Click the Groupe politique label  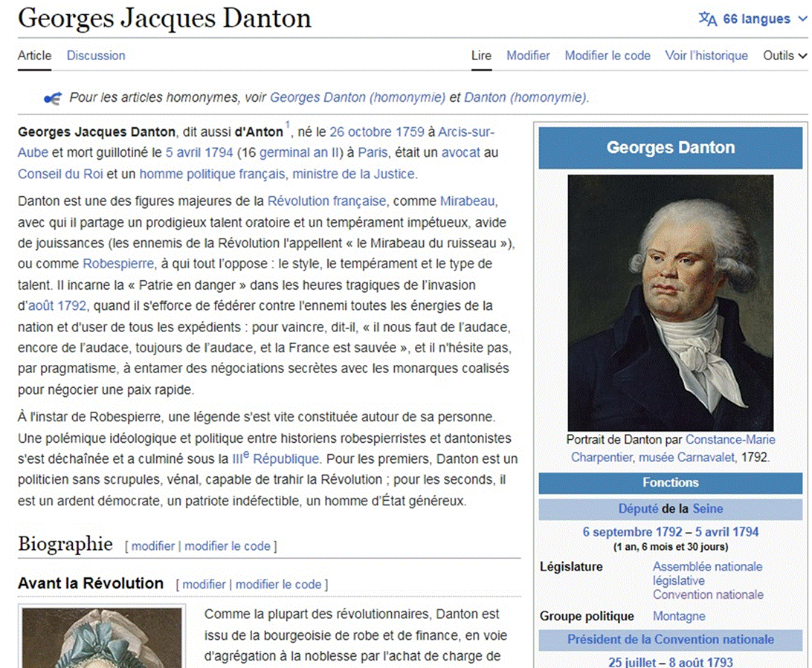587,616
